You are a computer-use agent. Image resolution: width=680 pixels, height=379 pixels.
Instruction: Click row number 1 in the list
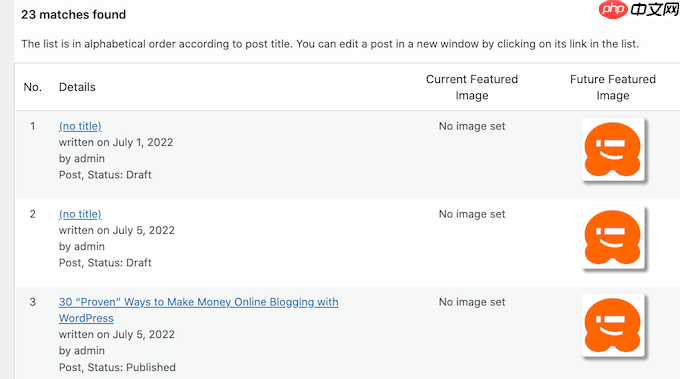click(33, 126)
